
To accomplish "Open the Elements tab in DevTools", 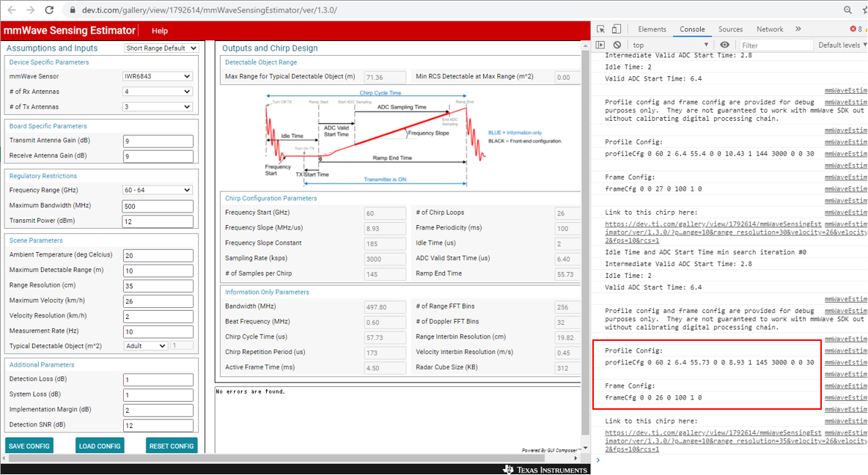I will (x=652, y=29).
